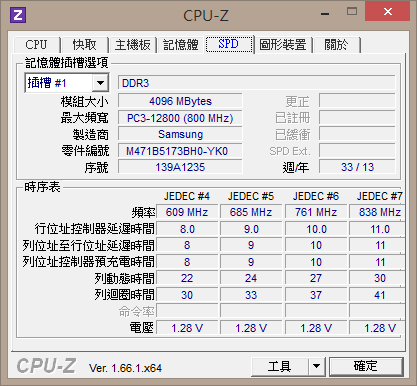Click the JEDEC #4 voltage 1.28 V
The image size is (417, 386).
click(187, 328)
